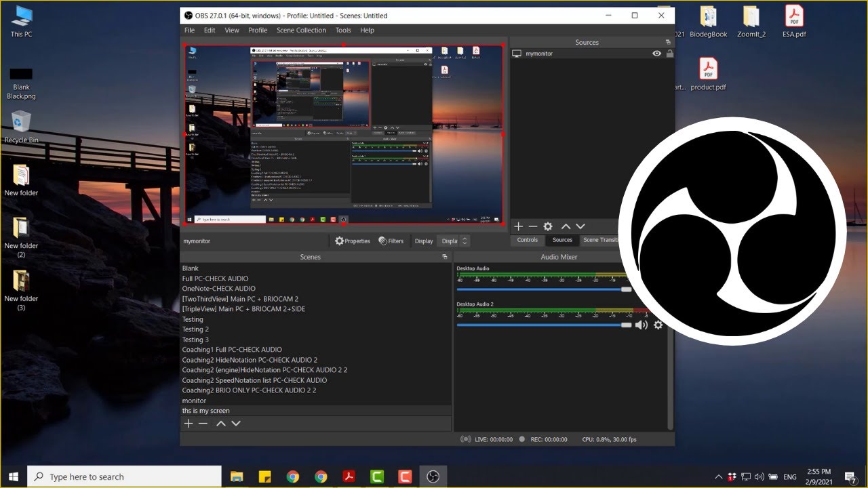This screenshot has width=868, height=488.
Task: Select the BiodegBook folder on desktop
Action: 709,20
